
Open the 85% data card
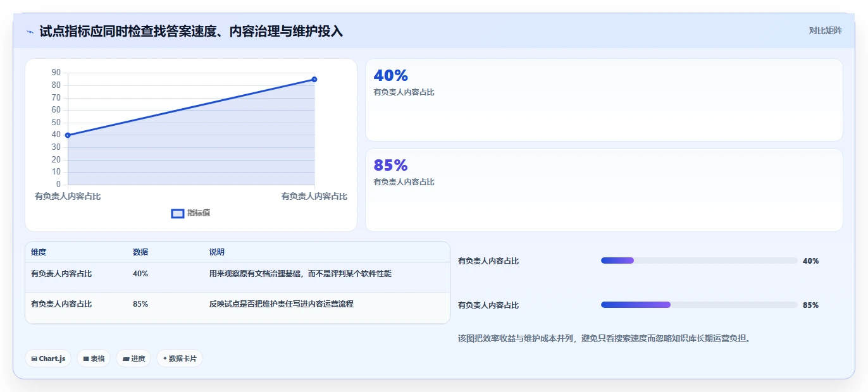[x=604, y=190]
